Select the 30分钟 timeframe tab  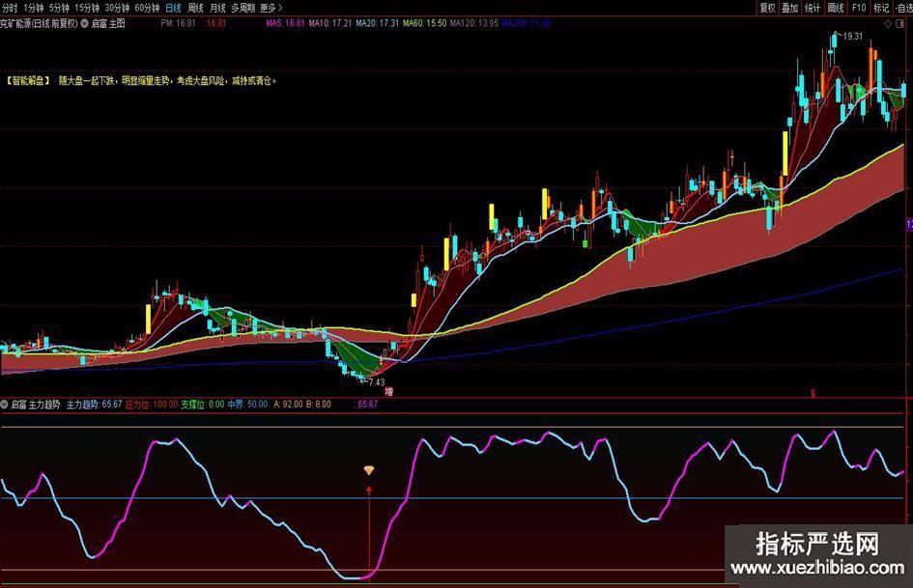(117, 8)
